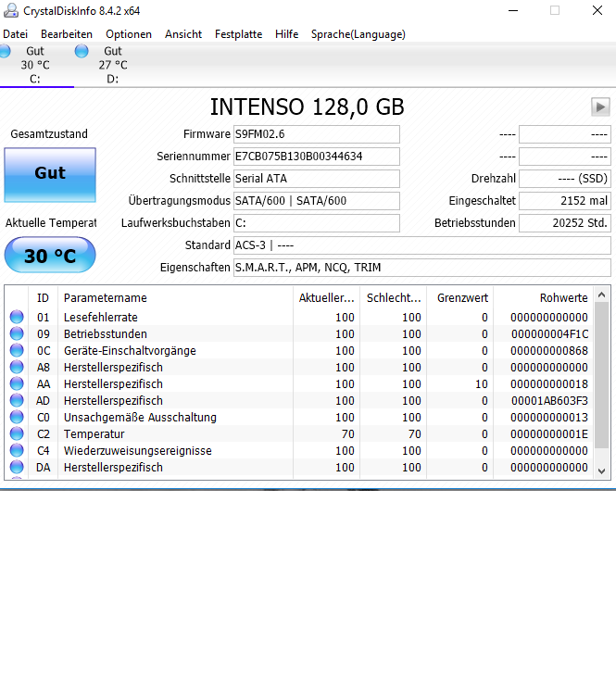
Task: Open the Optionen menu
Action: pos(129,34)
